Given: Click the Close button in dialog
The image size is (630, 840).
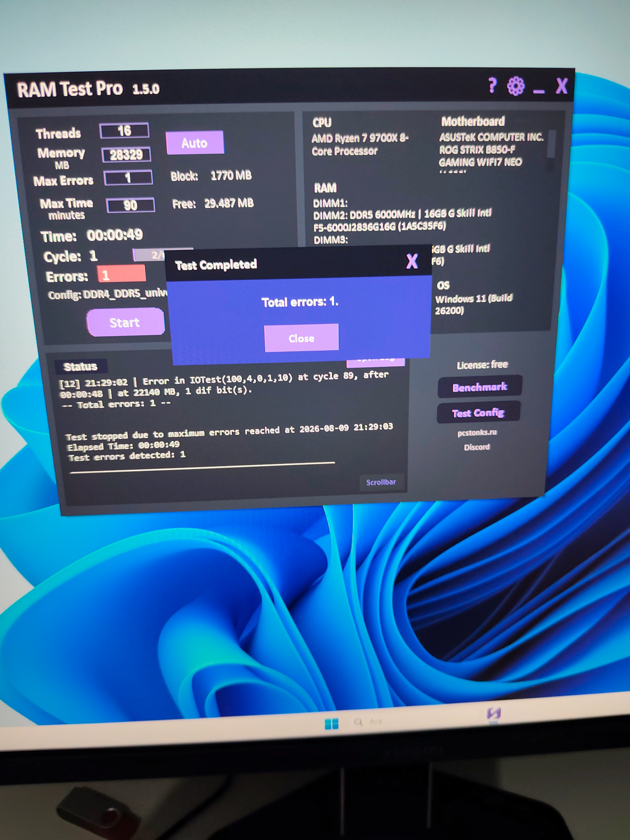Looking at the screenshot, I should (301, 338).
